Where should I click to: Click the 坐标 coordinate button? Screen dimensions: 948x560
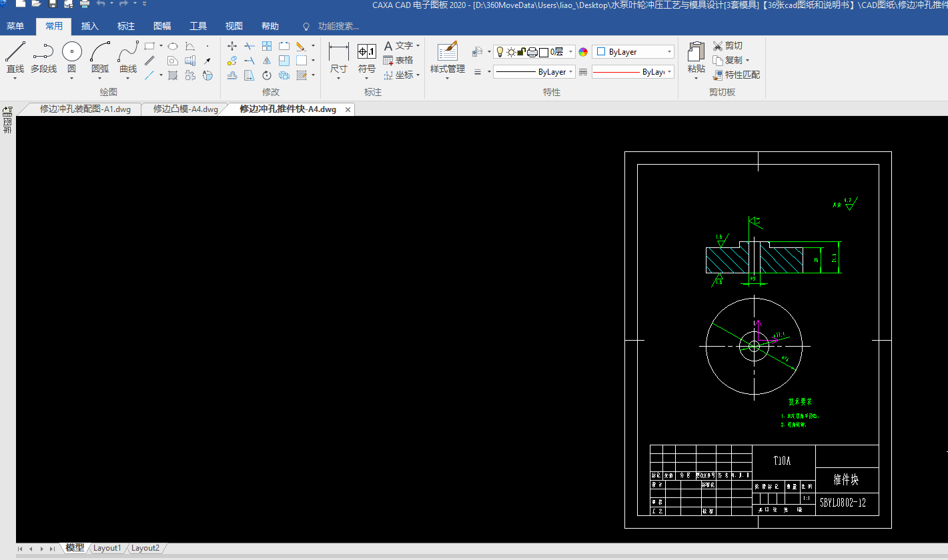(x=398, y=75)
